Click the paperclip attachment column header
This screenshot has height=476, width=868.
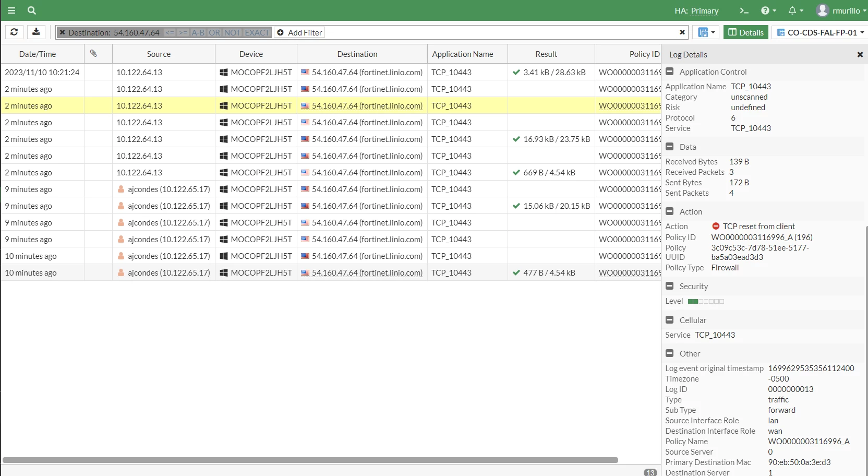[93, 53]
